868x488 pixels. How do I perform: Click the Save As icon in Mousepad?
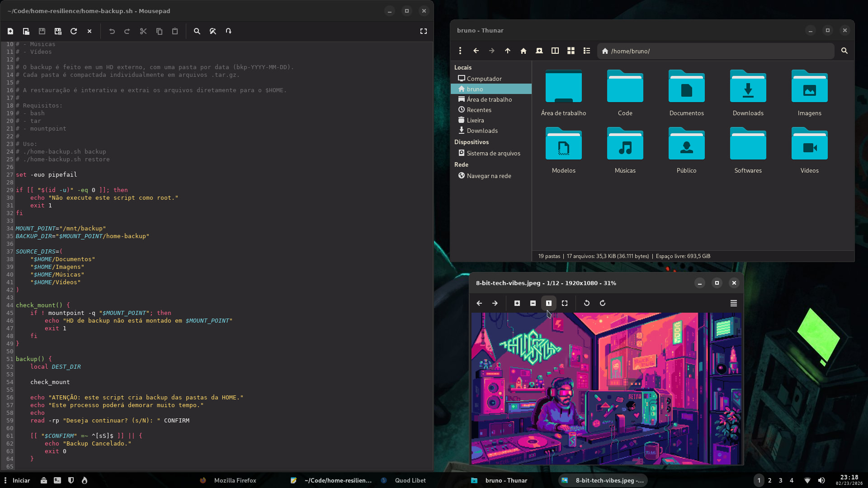click(x=58, y=31)
